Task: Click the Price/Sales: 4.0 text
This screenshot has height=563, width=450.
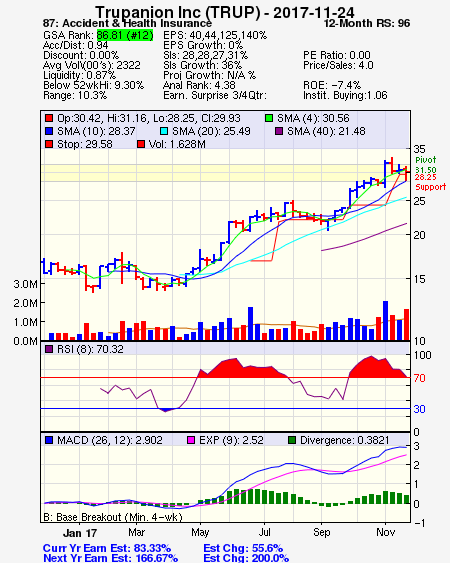Action: (338, 65)
